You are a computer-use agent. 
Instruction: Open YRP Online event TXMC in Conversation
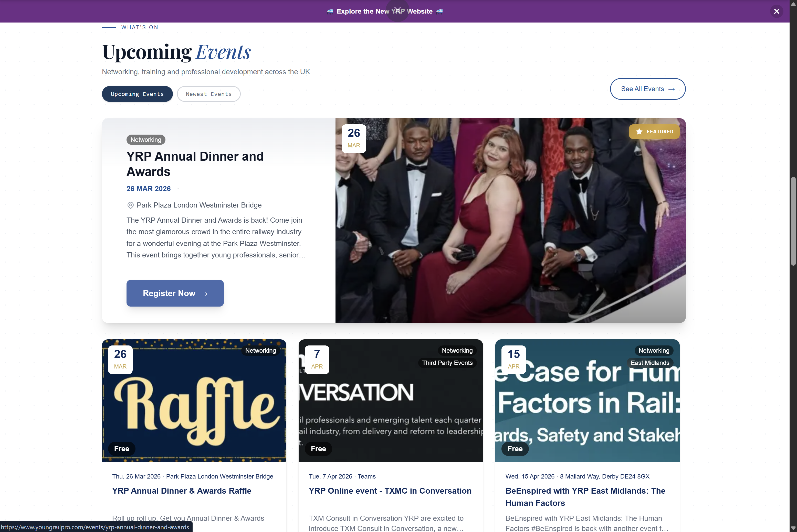[x=390, y=491]
